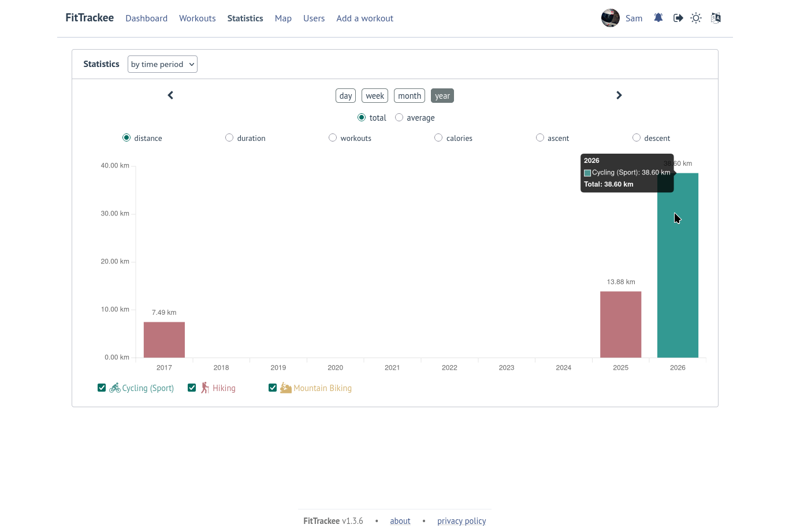Select the calories radio button

[438, 137]
